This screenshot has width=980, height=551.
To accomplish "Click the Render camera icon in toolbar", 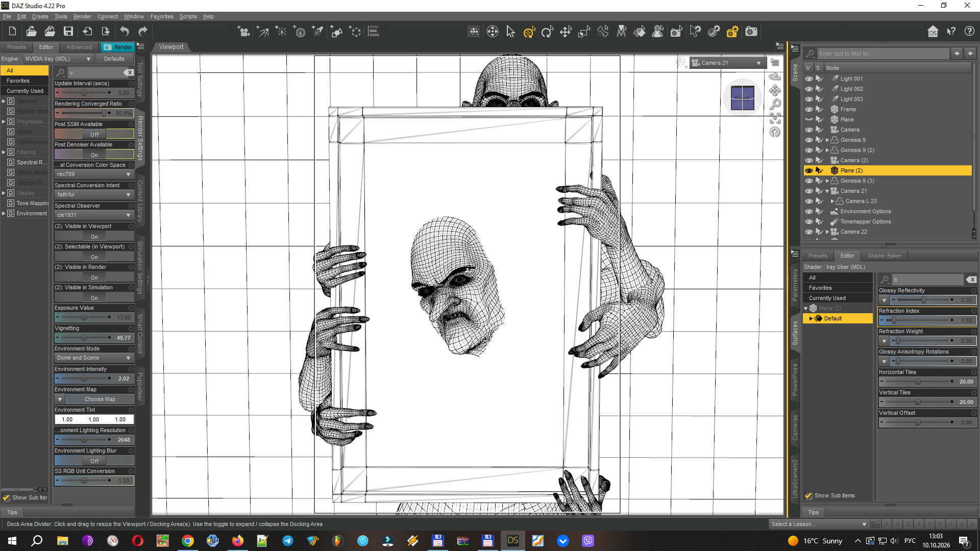I will 751,32.
